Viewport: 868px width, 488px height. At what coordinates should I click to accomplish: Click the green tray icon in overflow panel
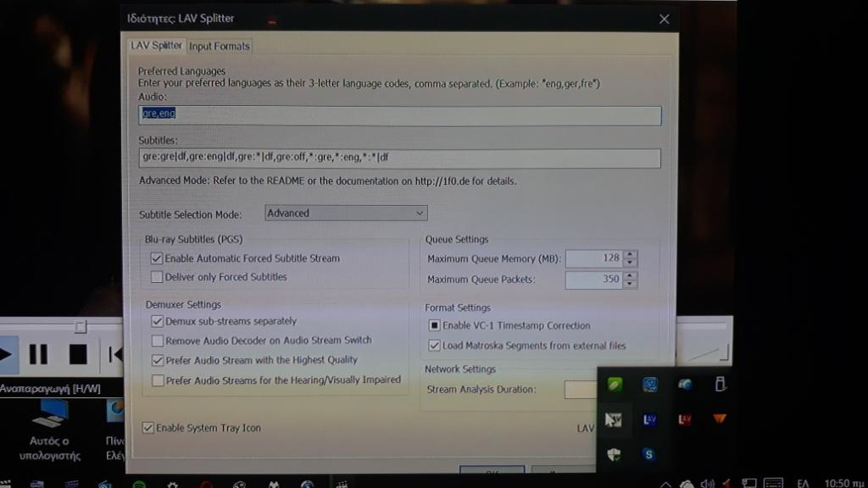pos(615,384)
